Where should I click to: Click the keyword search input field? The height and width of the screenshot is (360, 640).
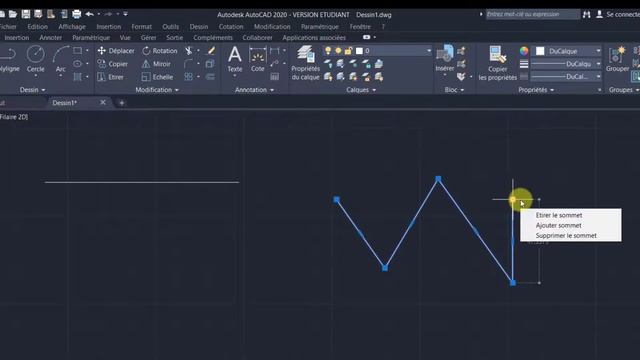click(x=532, y=14)
